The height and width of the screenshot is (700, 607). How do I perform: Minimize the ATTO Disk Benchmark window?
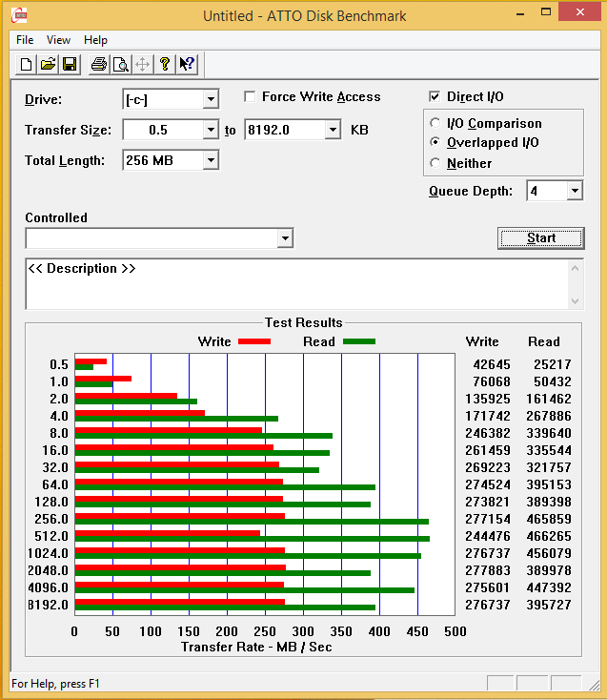point(520,13)
